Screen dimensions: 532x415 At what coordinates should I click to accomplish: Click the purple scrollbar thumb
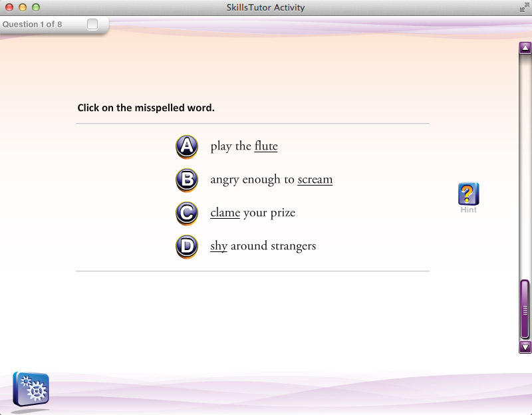pyautogui.click(x=525, y=309)
